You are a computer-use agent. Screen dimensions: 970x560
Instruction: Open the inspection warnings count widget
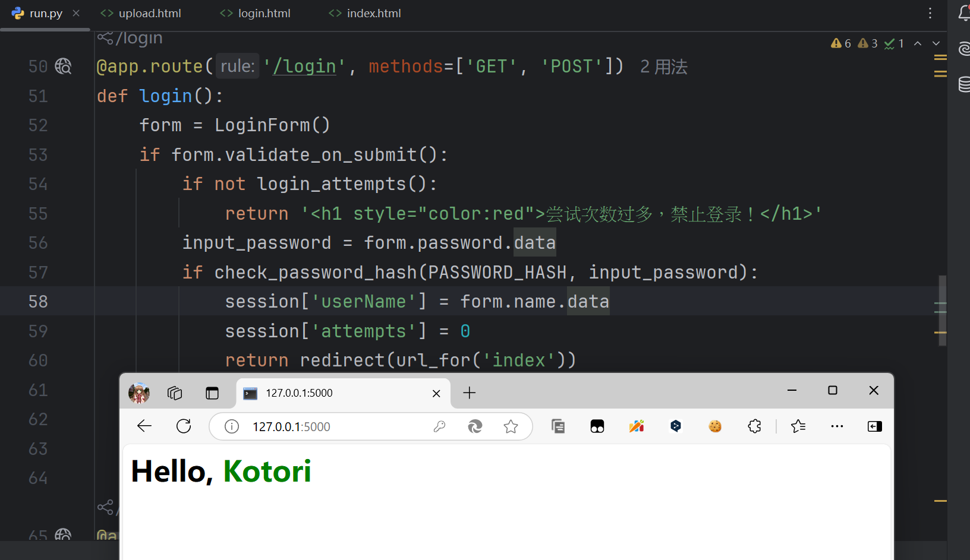[x=841, y=43]
